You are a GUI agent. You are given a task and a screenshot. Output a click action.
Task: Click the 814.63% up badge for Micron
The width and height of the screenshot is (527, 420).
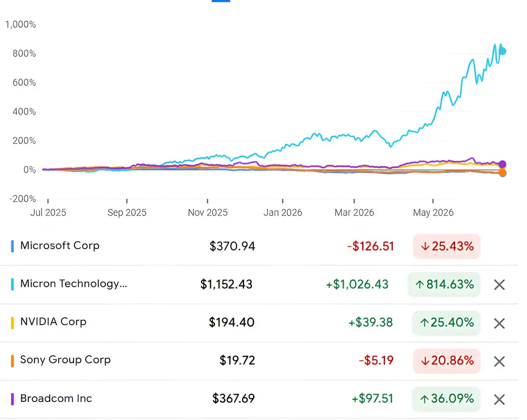(x=444, y=285)
